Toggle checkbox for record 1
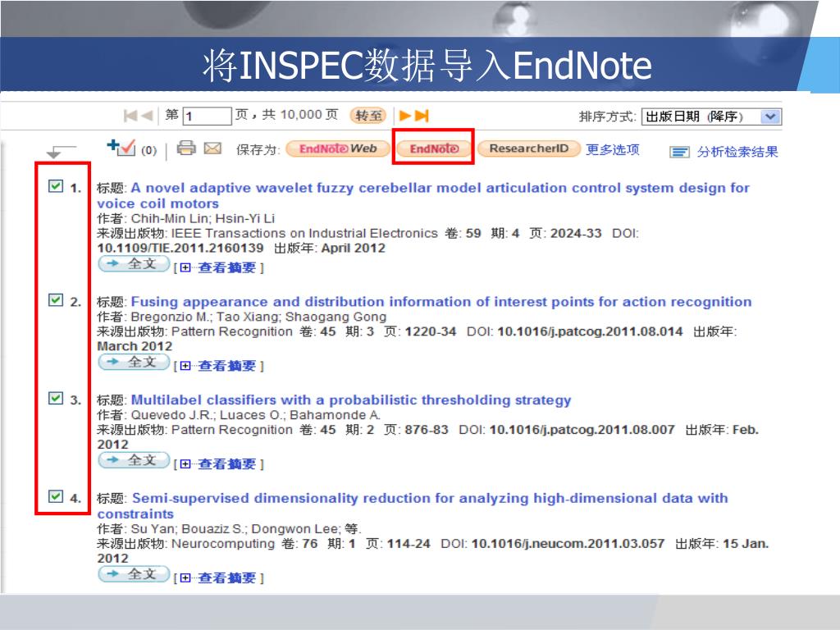Screen dimensions: 840x630 tap(56, 186)
